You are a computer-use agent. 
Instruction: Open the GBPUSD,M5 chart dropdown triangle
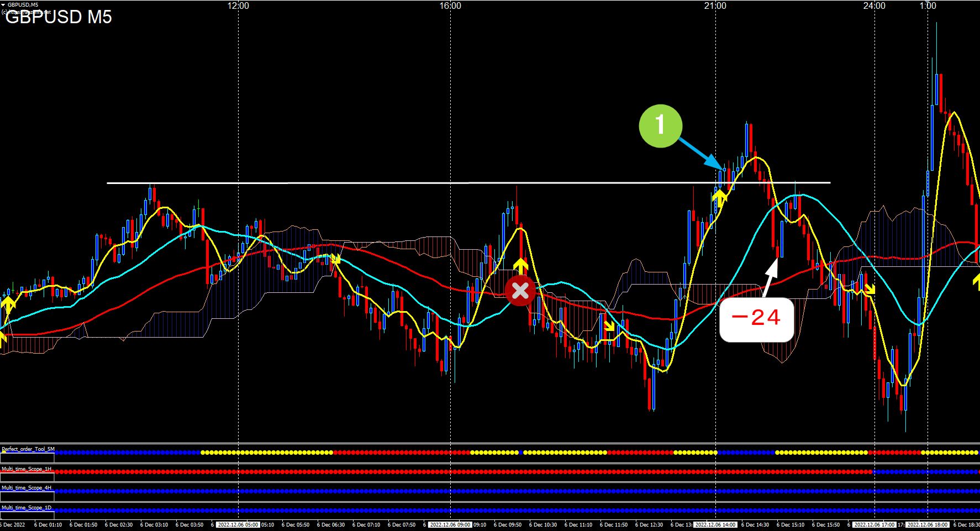[3, 4]
